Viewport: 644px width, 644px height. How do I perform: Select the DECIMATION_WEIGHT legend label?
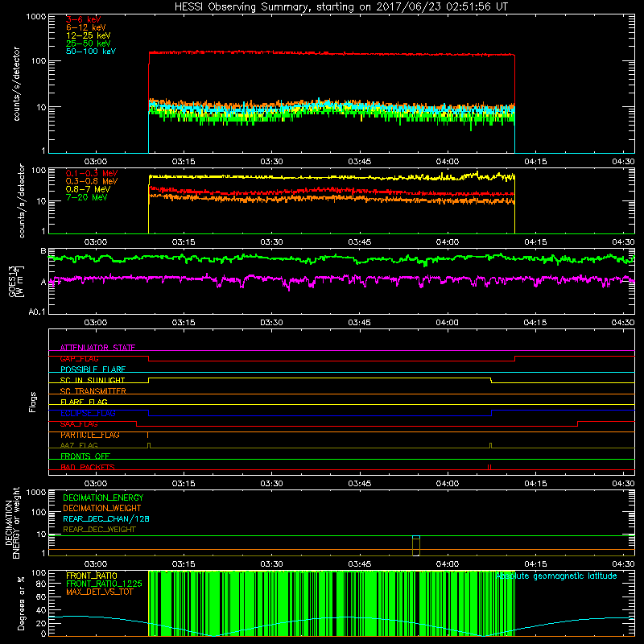click(x=102, y=508)
